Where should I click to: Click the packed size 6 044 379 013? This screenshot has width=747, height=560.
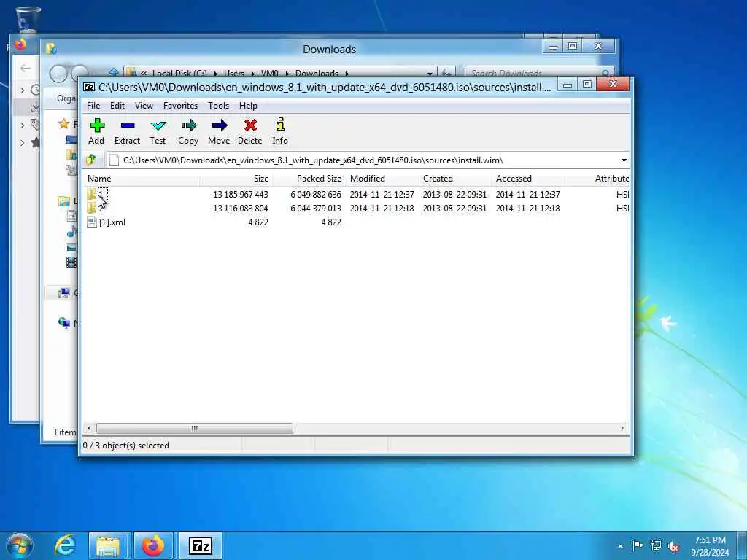coord(316,208)
